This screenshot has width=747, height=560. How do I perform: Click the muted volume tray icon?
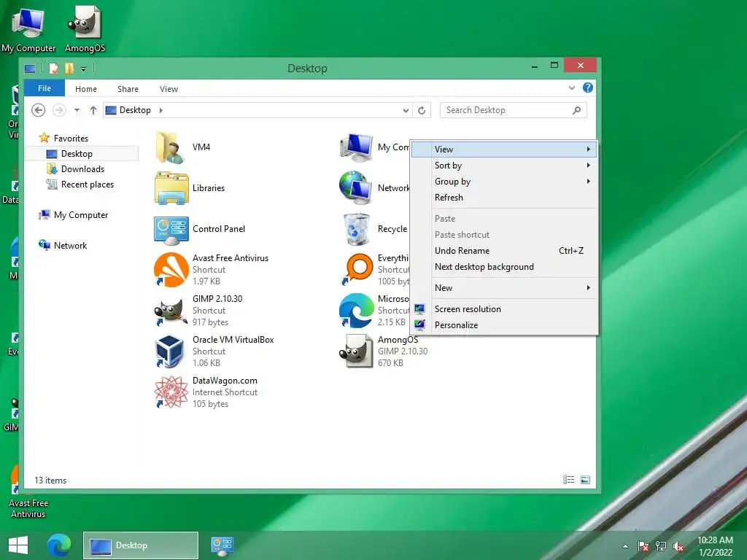click(678, 546)
